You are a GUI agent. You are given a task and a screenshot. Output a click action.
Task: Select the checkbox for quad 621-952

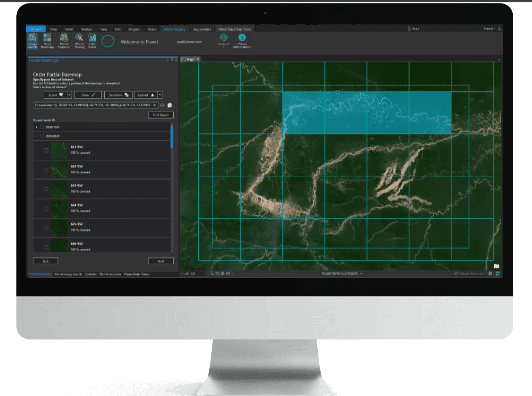point(46,150)
